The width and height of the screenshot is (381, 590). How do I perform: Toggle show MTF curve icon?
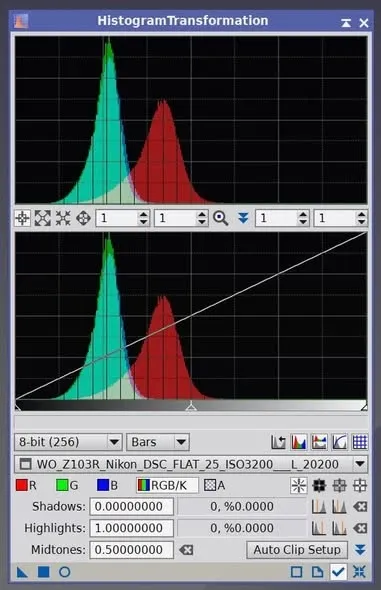tap(339, 442)
